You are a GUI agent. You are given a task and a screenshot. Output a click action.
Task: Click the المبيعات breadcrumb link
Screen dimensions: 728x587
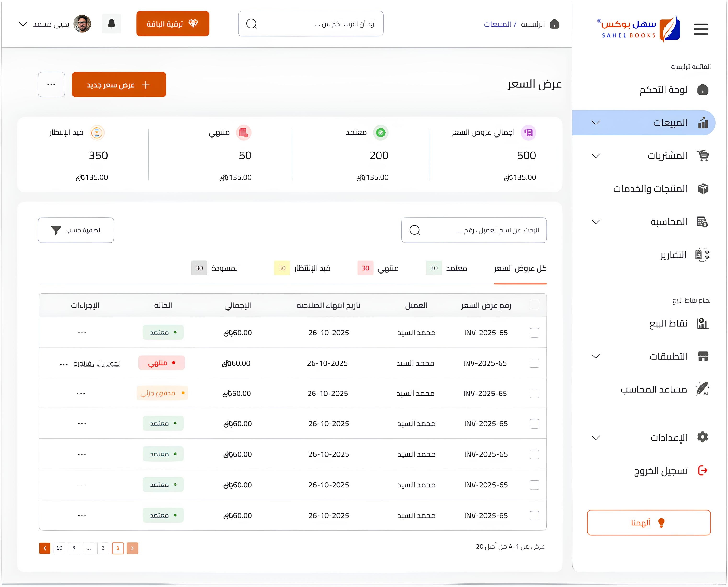tap(498, 24)
